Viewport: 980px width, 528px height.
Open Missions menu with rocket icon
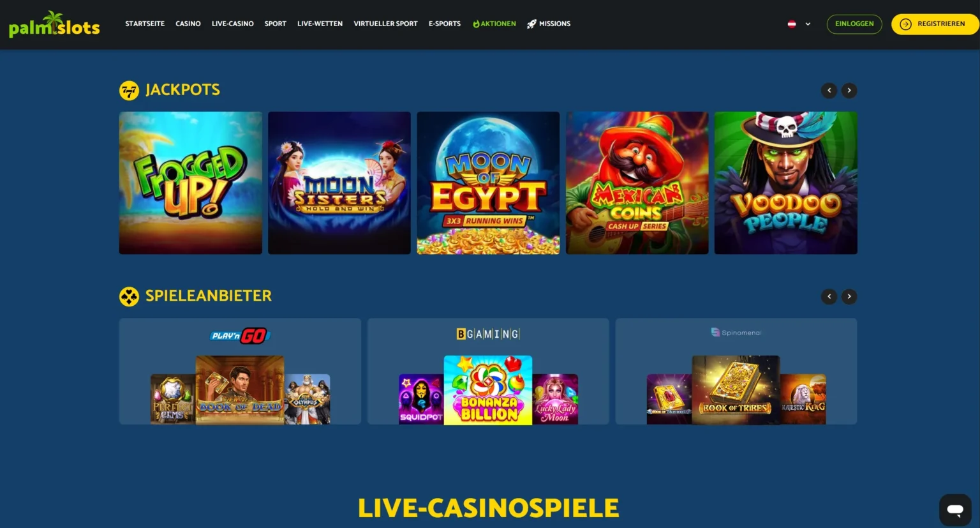549,24
